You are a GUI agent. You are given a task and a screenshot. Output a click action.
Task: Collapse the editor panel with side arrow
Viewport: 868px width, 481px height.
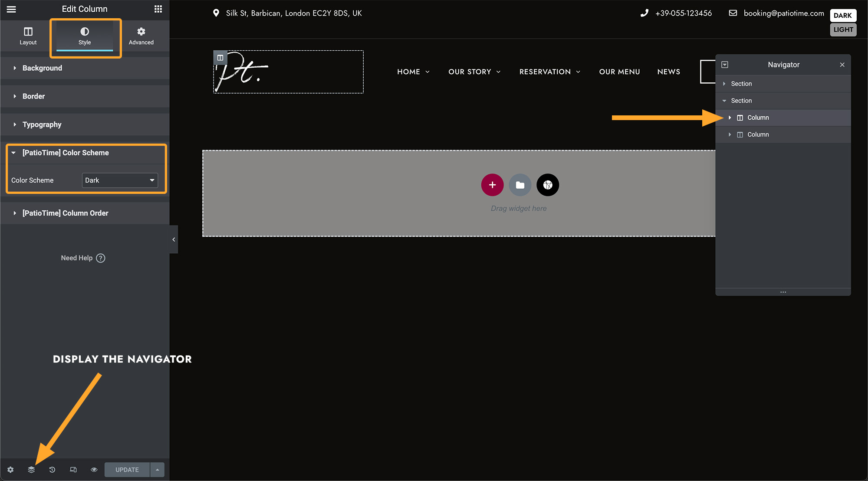click(174, 239)
